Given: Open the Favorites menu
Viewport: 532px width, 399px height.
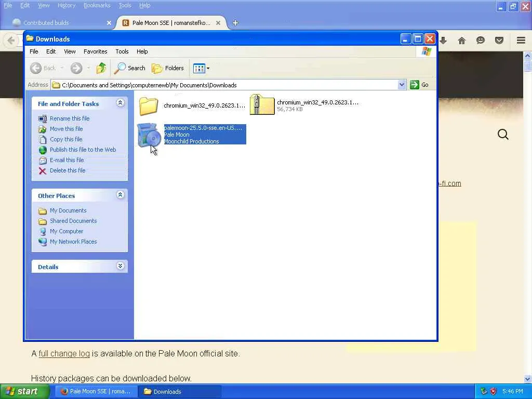Looking at the screenshot, I should [x=96, y=51].
